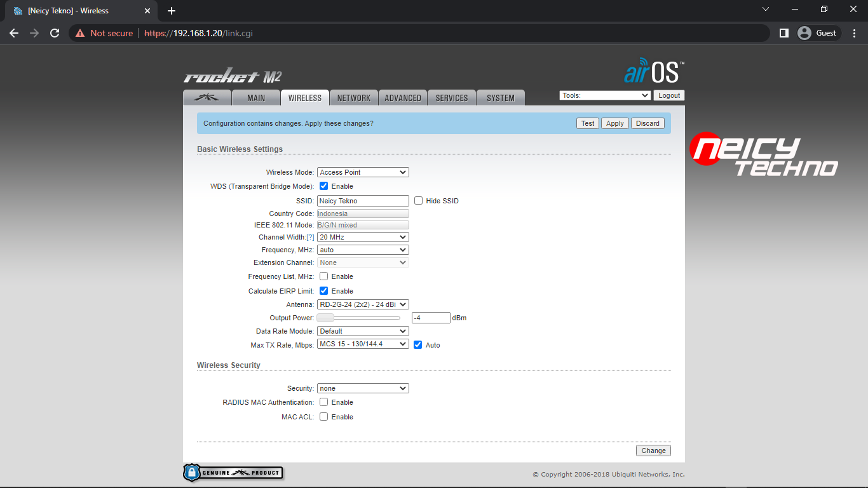
Task: Click the Output Power slider handle
Action: tap(325, 318)
